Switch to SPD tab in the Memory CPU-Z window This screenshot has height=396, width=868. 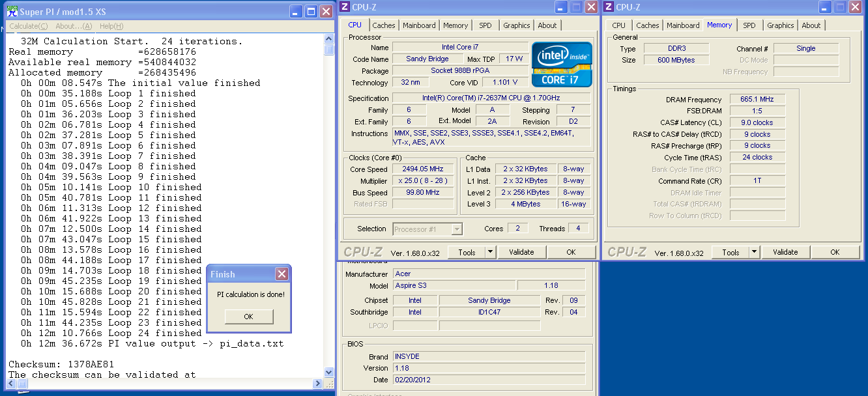(749, 25)
